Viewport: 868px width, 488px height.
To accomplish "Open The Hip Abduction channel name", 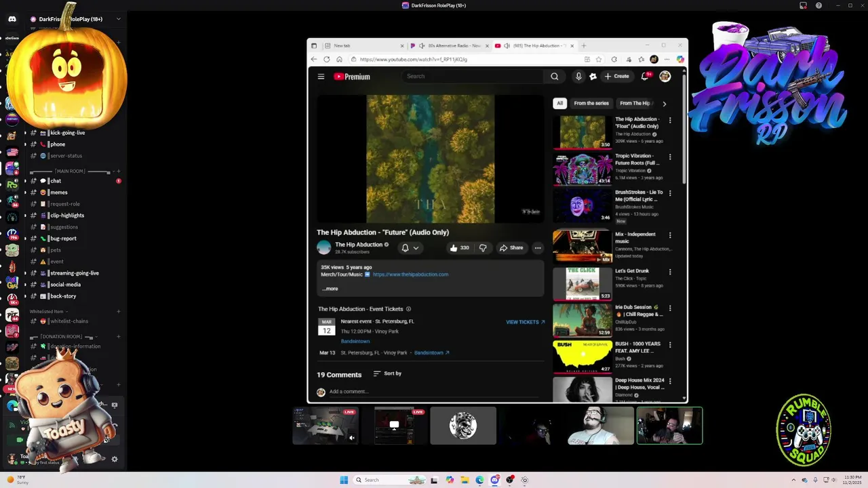I will coord(359,245).
